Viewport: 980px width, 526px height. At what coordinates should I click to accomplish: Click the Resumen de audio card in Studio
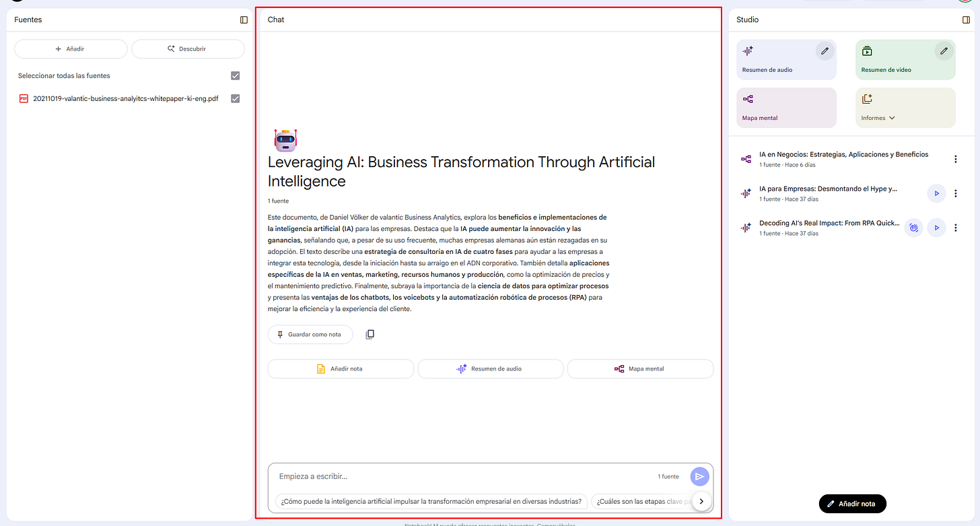[786, 59]
